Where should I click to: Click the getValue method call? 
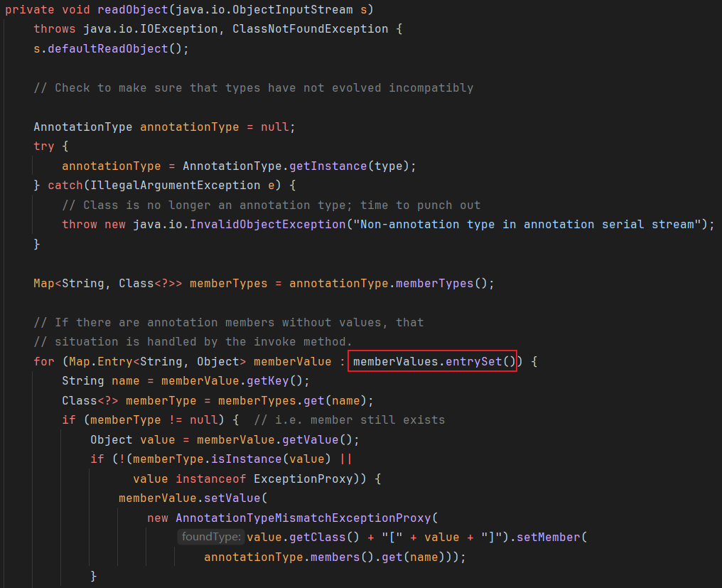[324, 439]
